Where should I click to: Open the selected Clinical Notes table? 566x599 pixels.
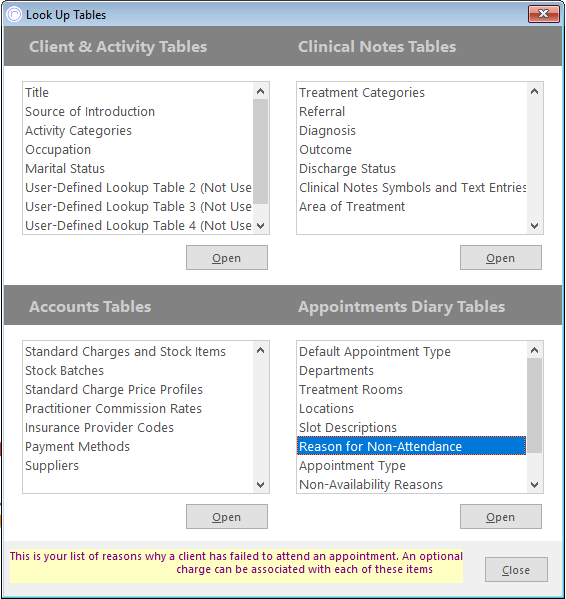click(x=501, y=258)
